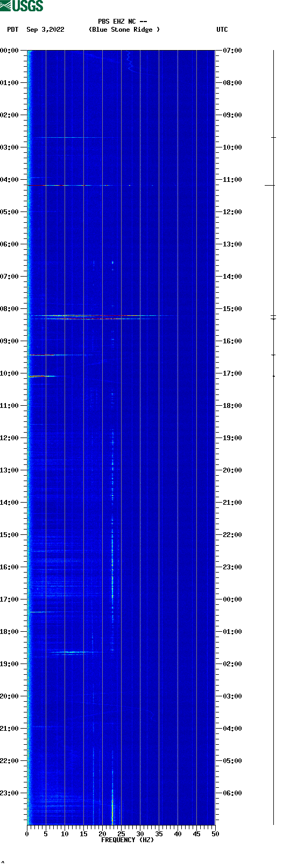Click the 50 Hz frequency tick label

click(x=215, y=834)
